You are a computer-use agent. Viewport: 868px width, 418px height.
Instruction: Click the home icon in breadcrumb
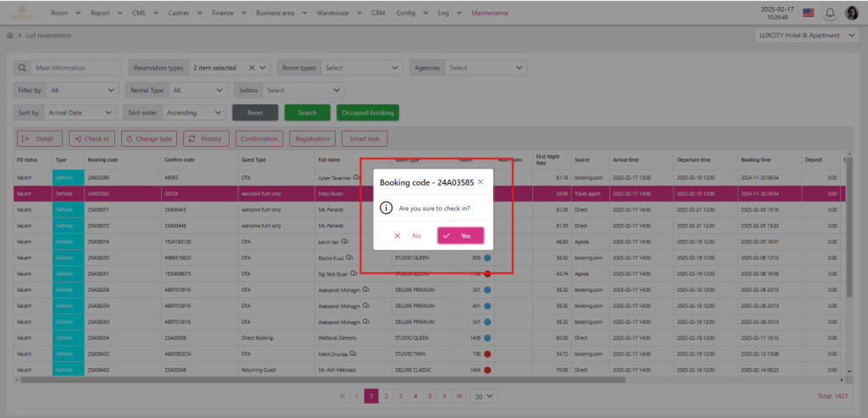tap(10, 36)
